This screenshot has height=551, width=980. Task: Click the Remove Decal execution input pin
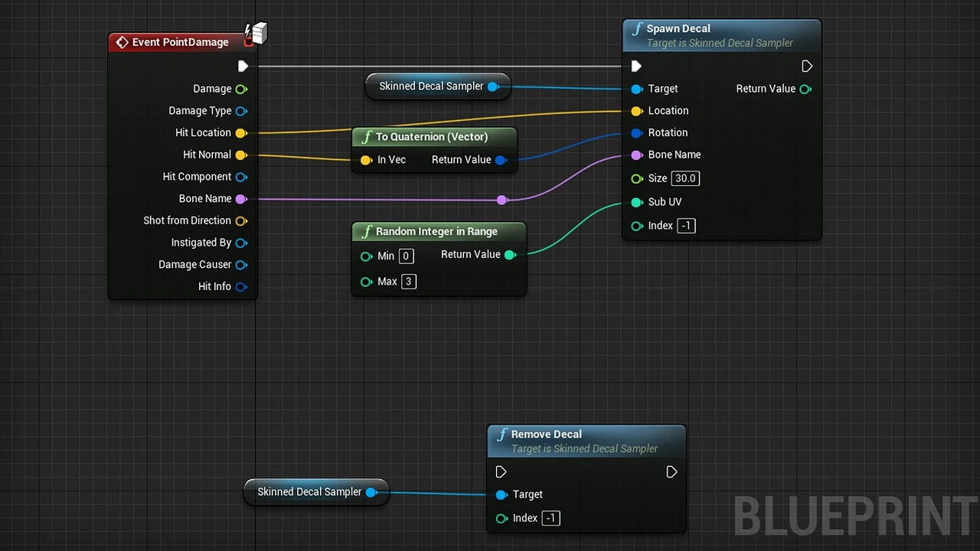[501, 472]
